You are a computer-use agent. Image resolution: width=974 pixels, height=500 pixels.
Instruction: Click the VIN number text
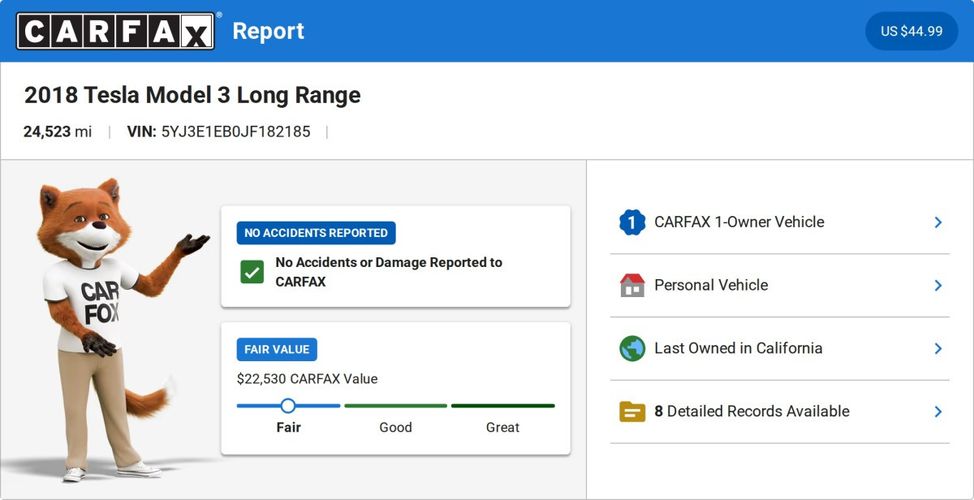235,132
